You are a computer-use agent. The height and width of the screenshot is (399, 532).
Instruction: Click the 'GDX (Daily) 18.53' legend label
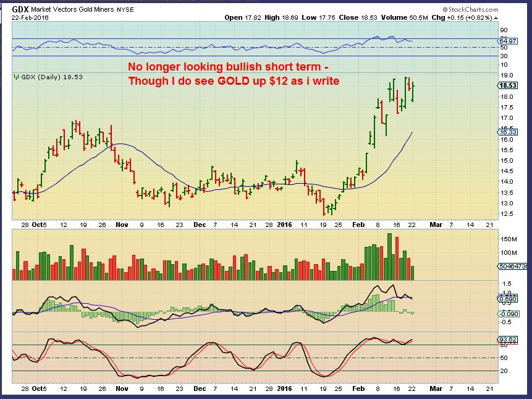click(x=51, y=77)
